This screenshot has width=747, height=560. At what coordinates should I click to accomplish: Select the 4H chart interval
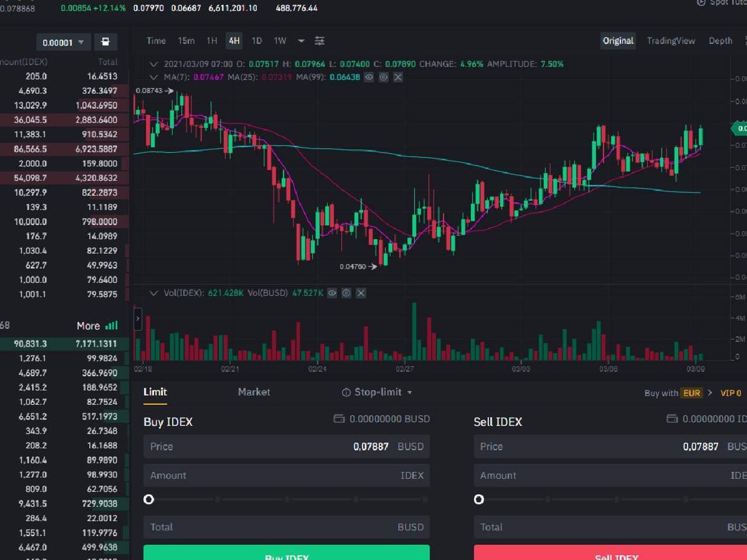pyautogui.click(x=234, y=41)
